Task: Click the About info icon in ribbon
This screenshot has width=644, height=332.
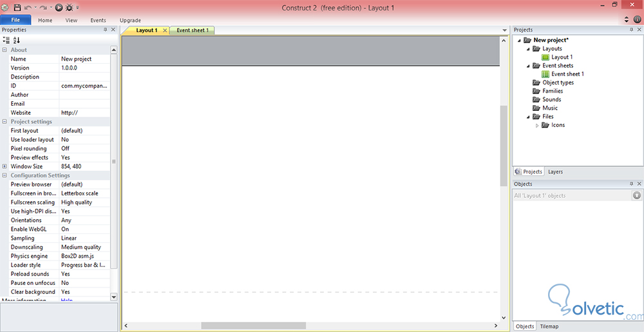Action: [x=637, y=19]
